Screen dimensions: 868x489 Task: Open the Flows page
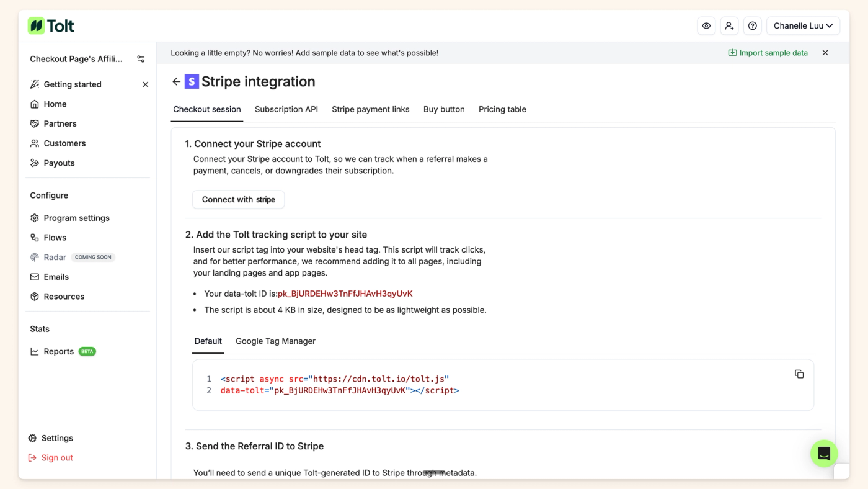pos(55,238)
